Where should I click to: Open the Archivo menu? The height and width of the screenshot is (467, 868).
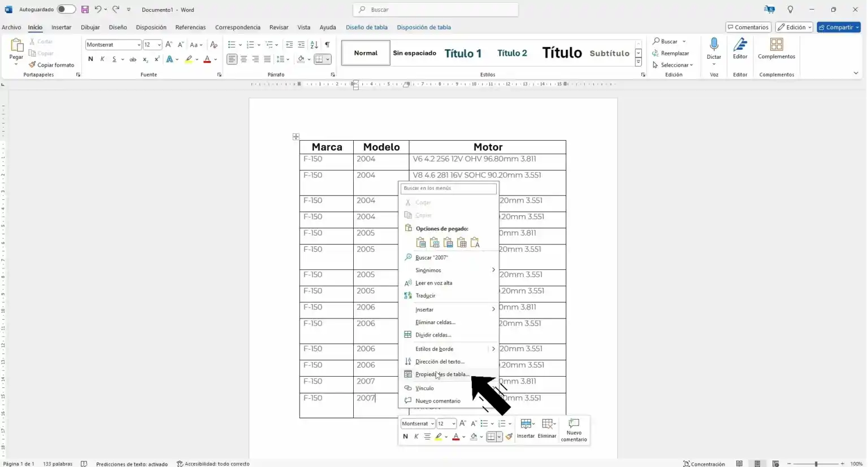pos(11,27)
